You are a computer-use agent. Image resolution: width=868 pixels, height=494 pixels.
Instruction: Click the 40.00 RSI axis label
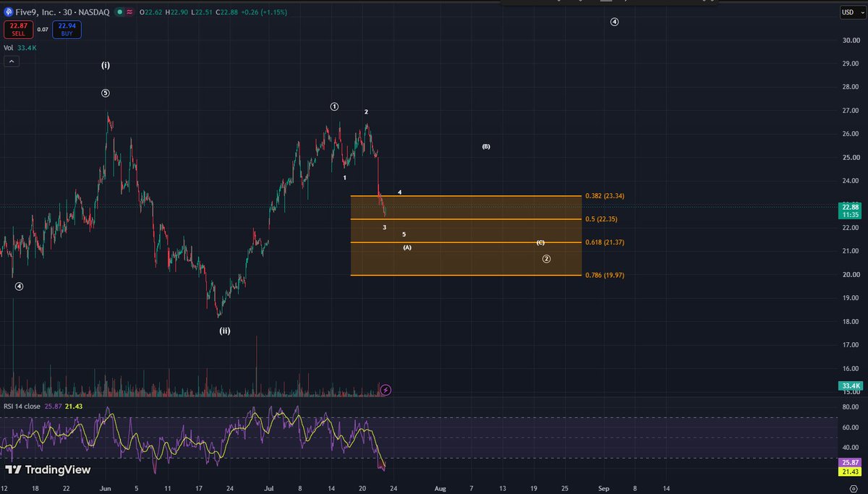click(x=851, y=448)
